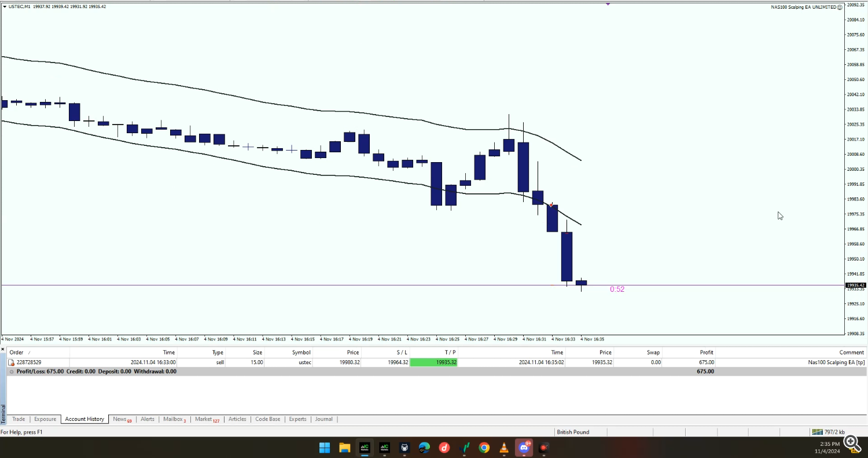Open VLC media player from the taskbar

(x=504, y=448)
